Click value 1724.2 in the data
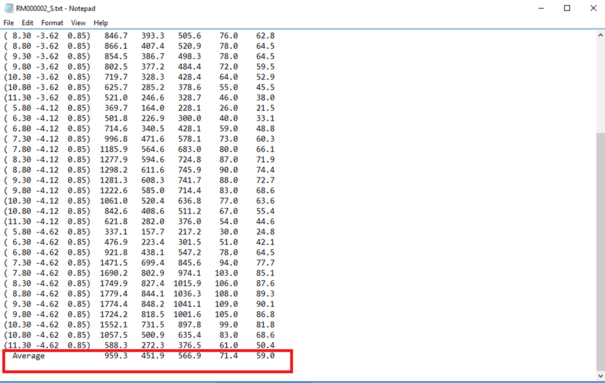The width and height of the screenshot is (605, 383). point(113,314)
